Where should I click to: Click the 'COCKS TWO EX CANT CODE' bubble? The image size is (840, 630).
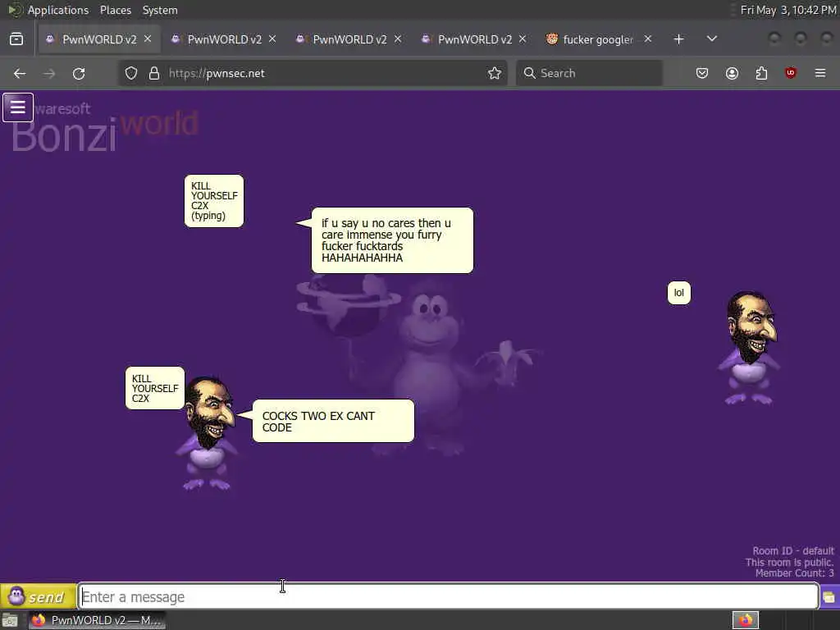click(333, 421)
